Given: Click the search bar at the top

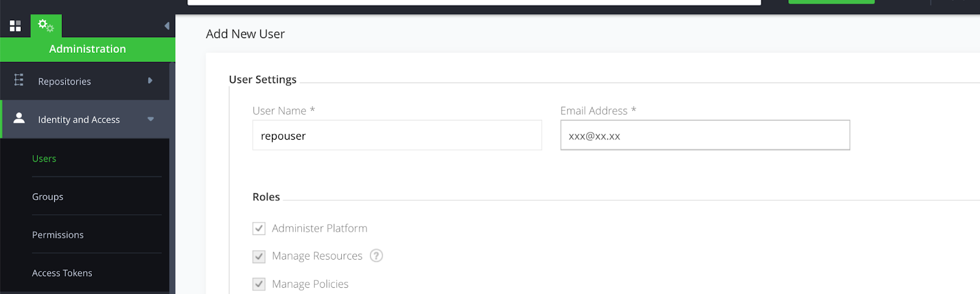Looking at the screenshot, I should click(474, 2).
